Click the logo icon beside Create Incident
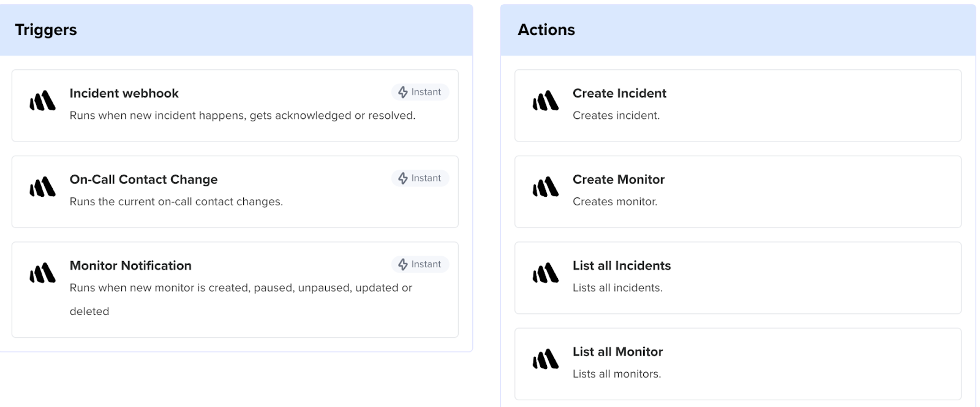 545,101
